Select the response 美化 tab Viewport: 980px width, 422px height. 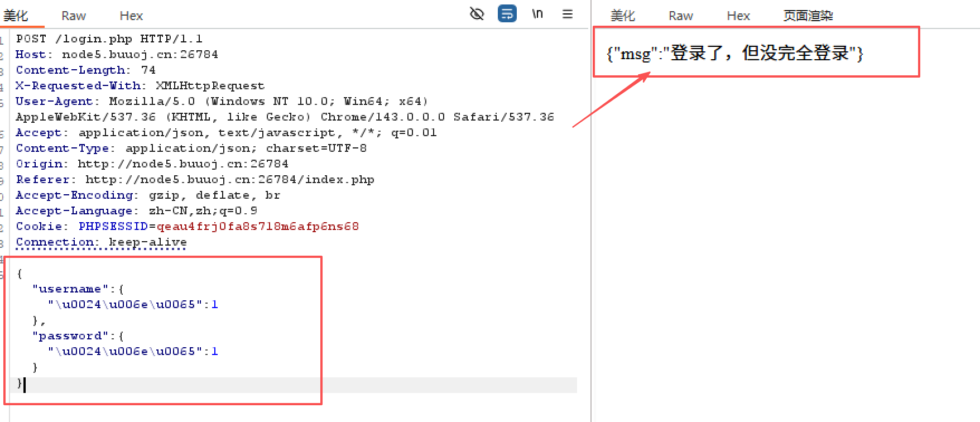point(623,16)
